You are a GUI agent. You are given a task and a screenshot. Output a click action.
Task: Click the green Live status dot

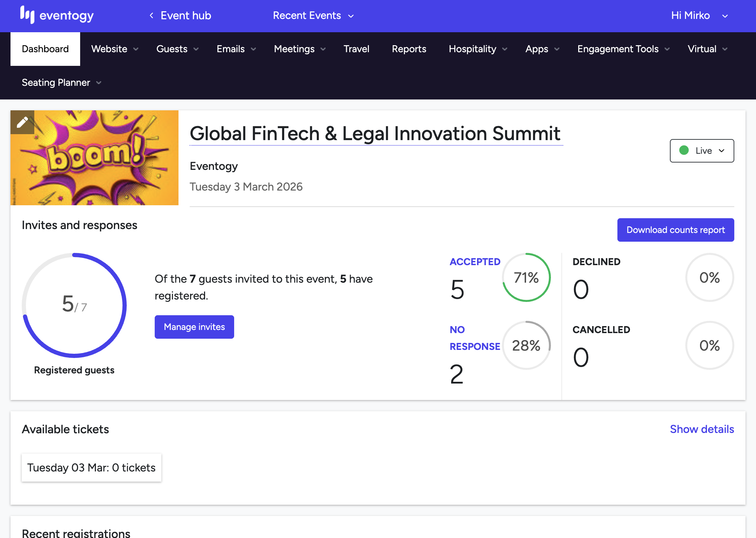(x=684, y=151)
